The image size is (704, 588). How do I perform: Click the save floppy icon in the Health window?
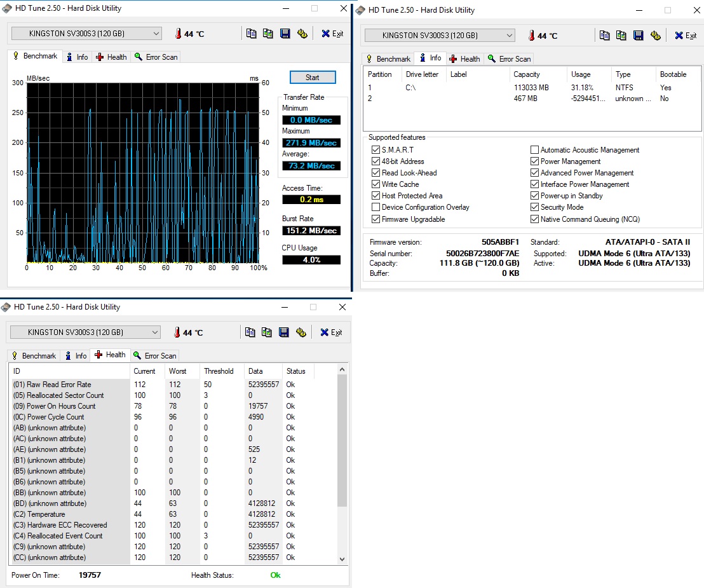coord(284,332)
